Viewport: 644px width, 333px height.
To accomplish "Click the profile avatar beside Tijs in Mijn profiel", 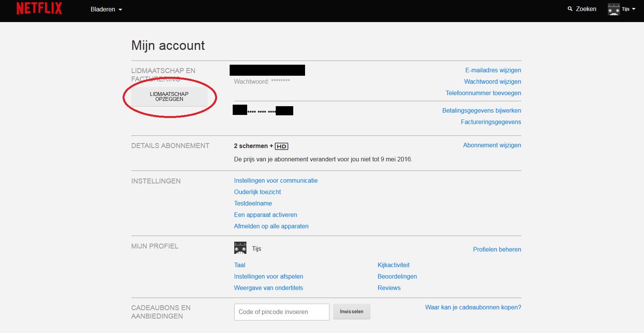I will 240,248.
